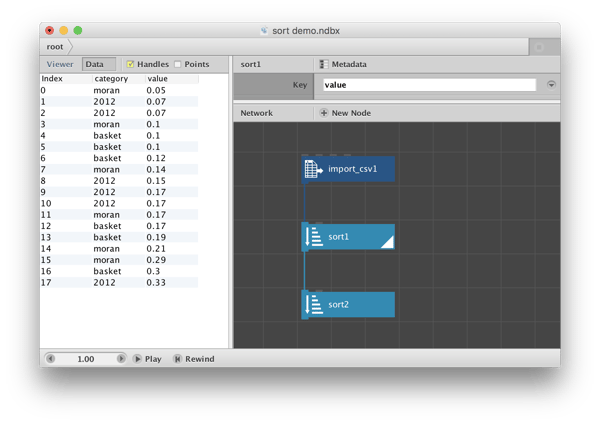This screenshot has height=424, width=600.
Task: Select row 11 category moran
Action: (107, 215)
